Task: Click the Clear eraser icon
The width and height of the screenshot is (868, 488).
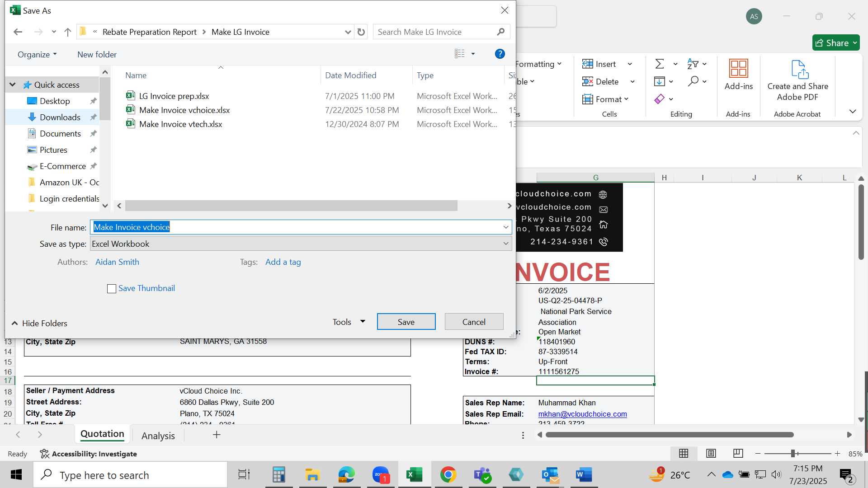Action: tap(660, 99)
